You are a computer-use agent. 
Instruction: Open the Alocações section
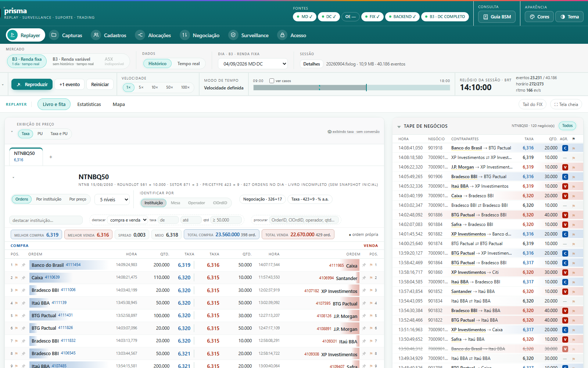point(154,35)
